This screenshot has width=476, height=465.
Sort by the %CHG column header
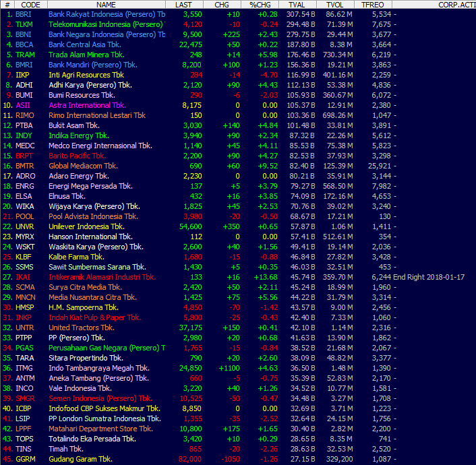(260, 5)
